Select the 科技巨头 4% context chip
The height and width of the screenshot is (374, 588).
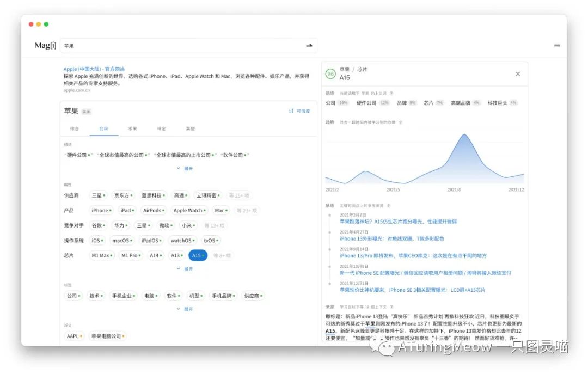(x=502, y=103)
